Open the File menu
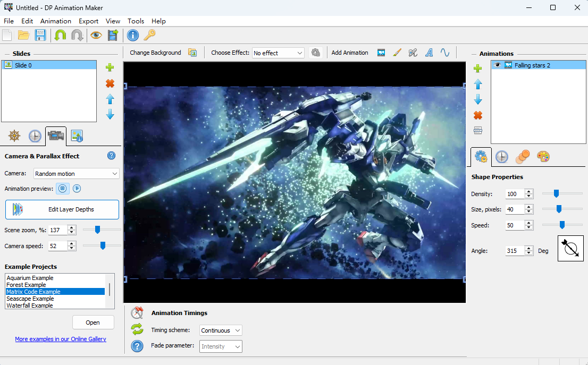The image size is (588, 365). (x=9, y=21)
